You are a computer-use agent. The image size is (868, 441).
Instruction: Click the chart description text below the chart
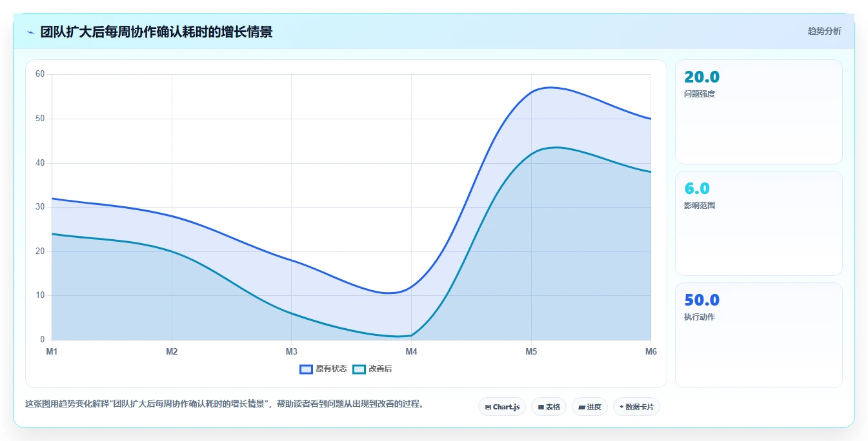pos(224,404)
